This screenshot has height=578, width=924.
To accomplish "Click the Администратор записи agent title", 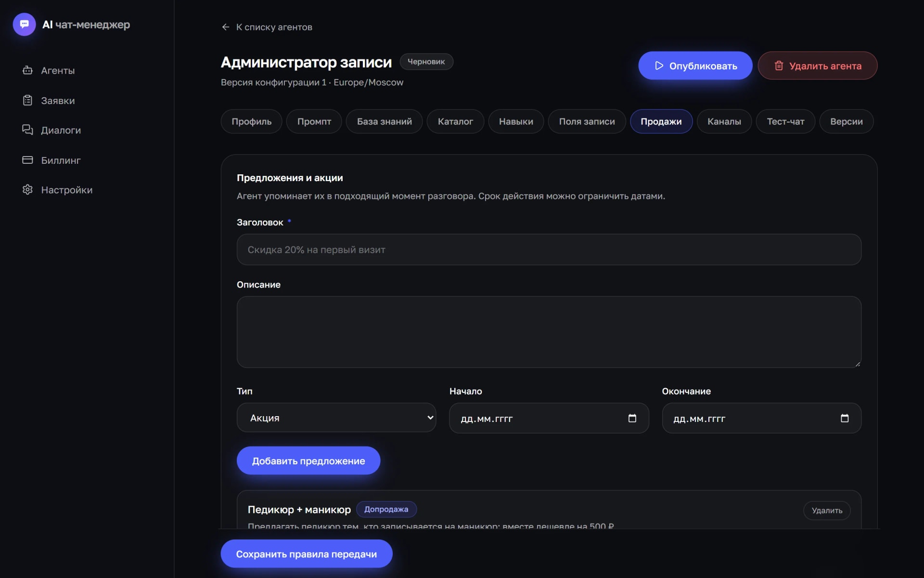I will [306, 62].
